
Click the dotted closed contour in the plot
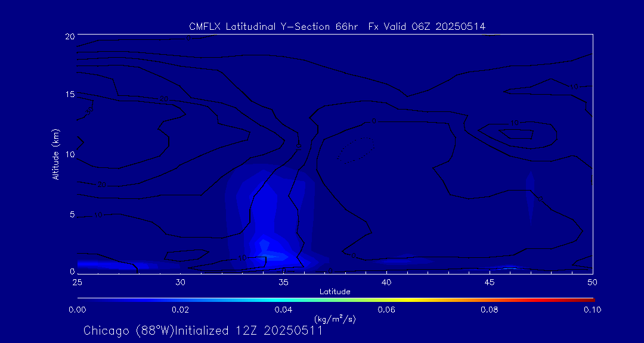click(355, 150)
